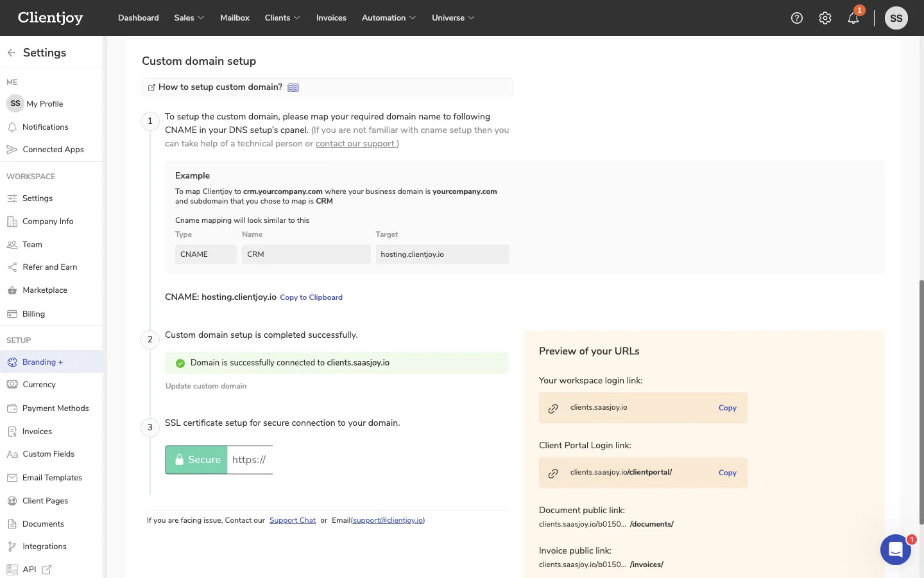Open the notifications bell icon
The image size is (924, 578).
point(853,18)
